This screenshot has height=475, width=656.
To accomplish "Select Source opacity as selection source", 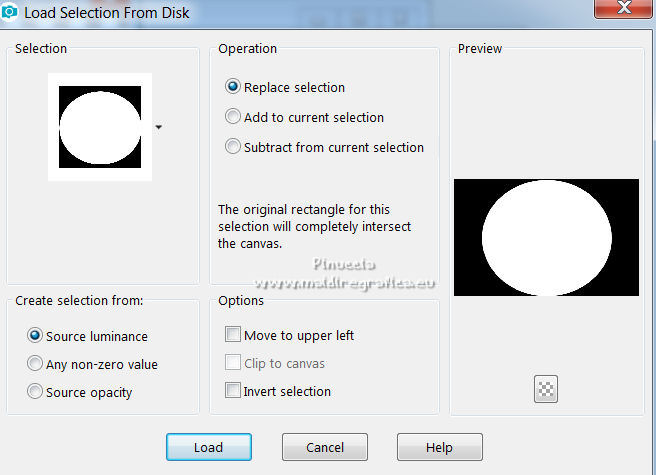I will click(x=35, y=392).
